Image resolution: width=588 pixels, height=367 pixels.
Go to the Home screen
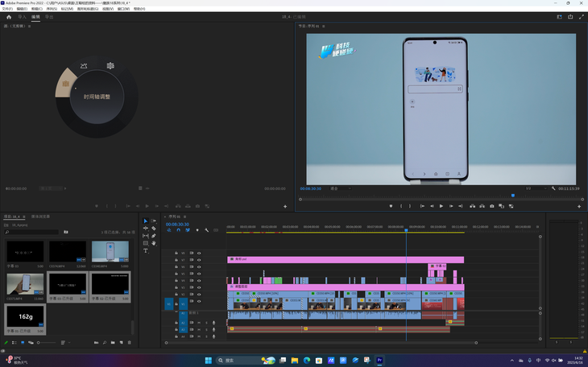9,17
